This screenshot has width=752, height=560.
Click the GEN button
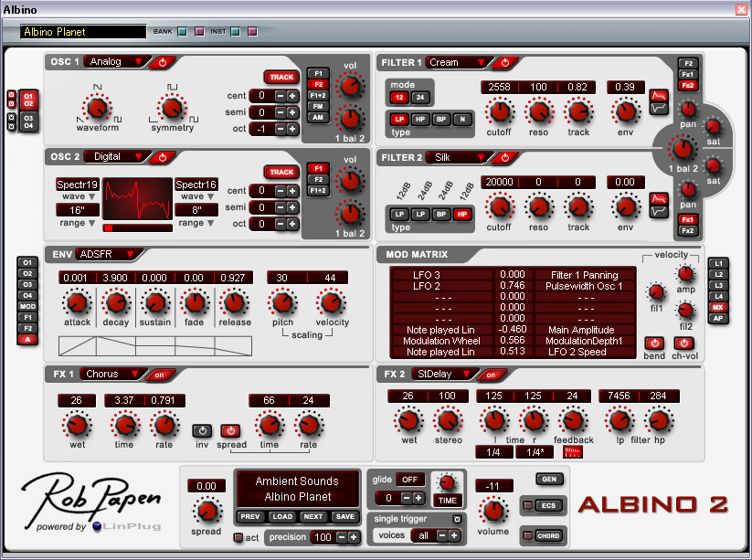(549, 479)
